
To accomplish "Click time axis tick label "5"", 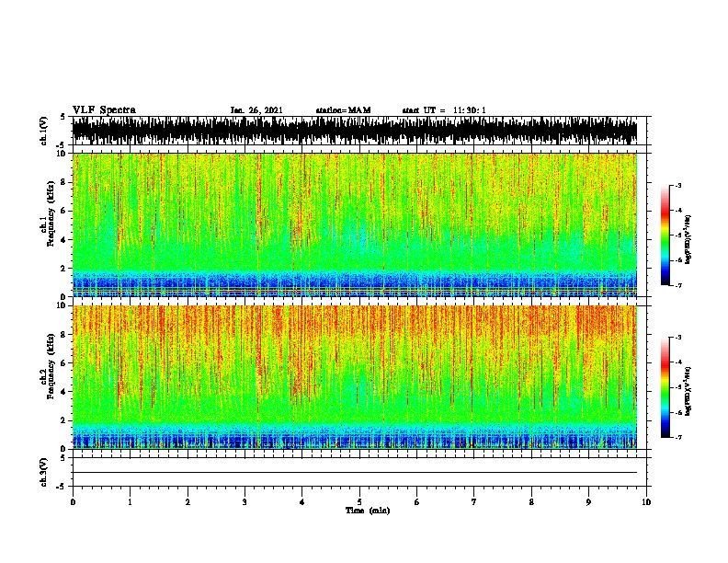I will pos(359,502).
